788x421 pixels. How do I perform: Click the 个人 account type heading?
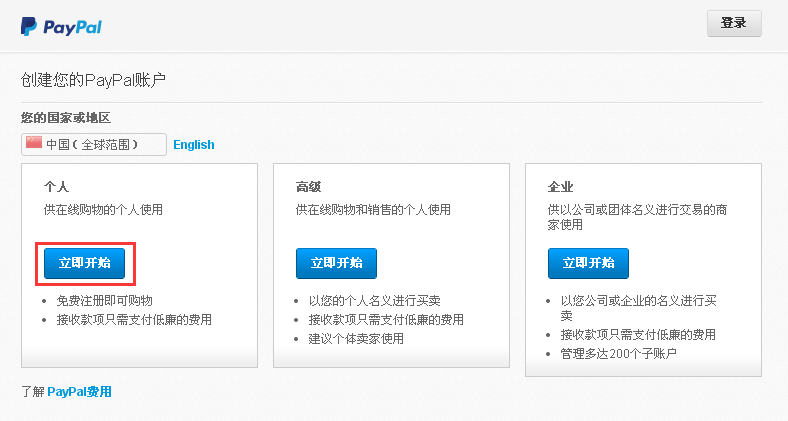pyautogui.click(x=56, y=187)
